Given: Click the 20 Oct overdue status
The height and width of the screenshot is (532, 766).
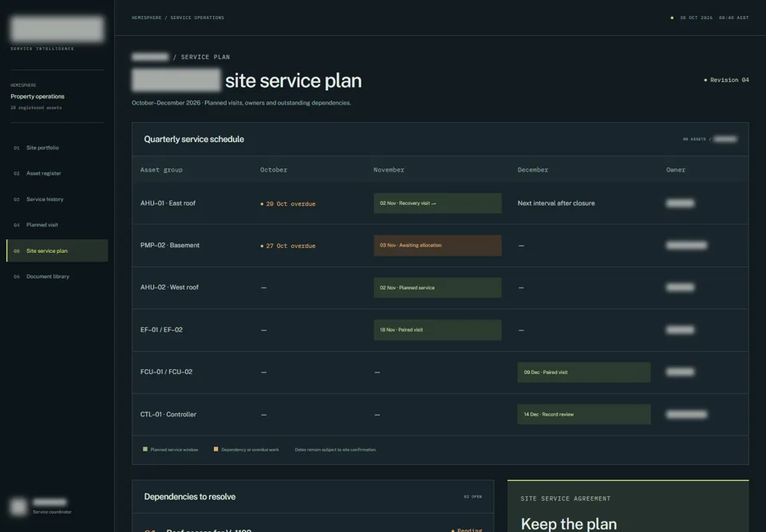Looking at the screenshot, I should (x=288, y=203).
